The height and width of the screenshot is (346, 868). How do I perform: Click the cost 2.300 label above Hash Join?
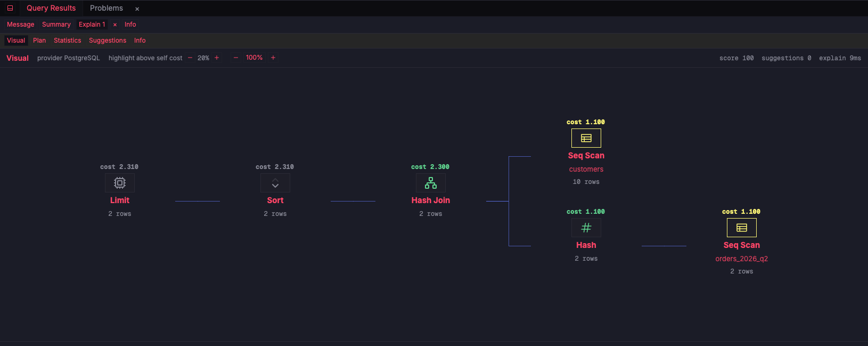coord(430,167)
